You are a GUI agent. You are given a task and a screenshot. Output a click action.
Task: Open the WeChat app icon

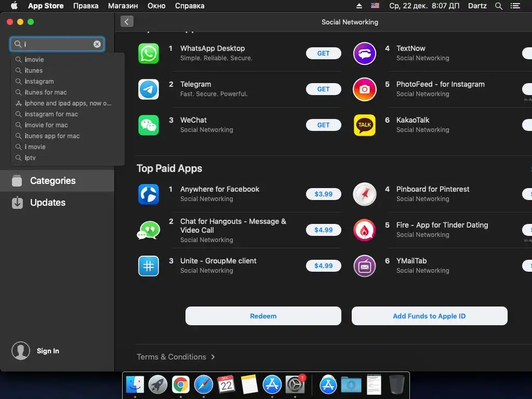[x=148, y=125]
